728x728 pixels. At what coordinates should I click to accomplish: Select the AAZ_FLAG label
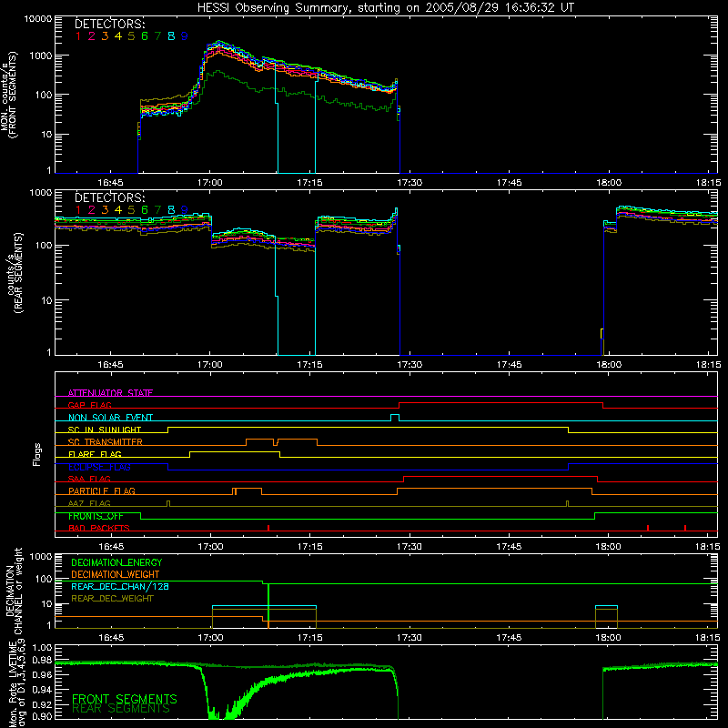coord(89,503)
